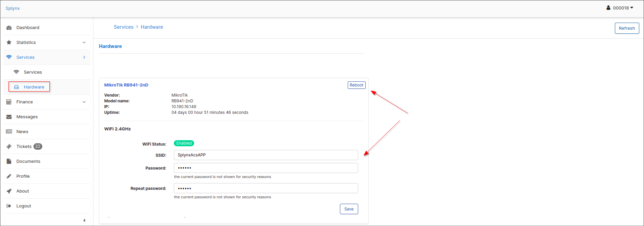Image resolution: width=644 pixels, height=226 pixels.
Task: Click the SSID input field
Action: 266,155
